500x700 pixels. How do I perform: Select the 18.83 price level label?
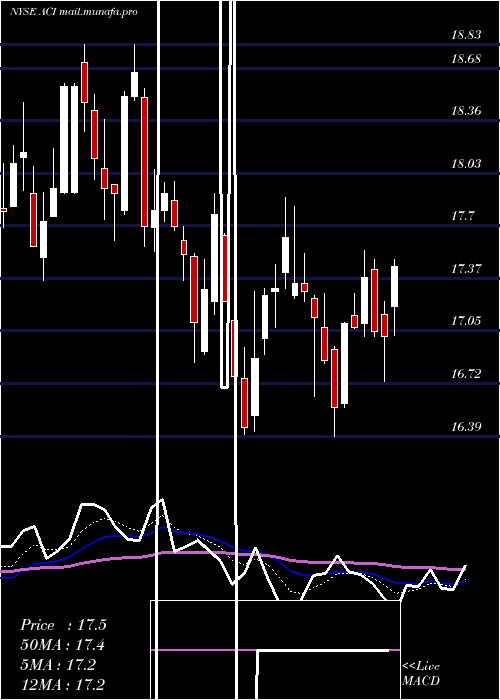[x=466, y=35]
